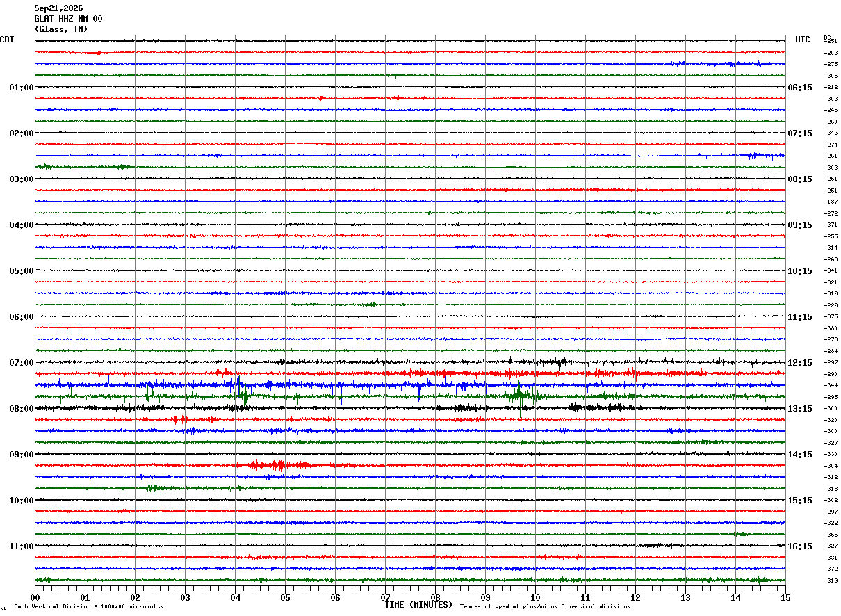
Task: Click the UTC timezone header label
Action: (803, 40)
